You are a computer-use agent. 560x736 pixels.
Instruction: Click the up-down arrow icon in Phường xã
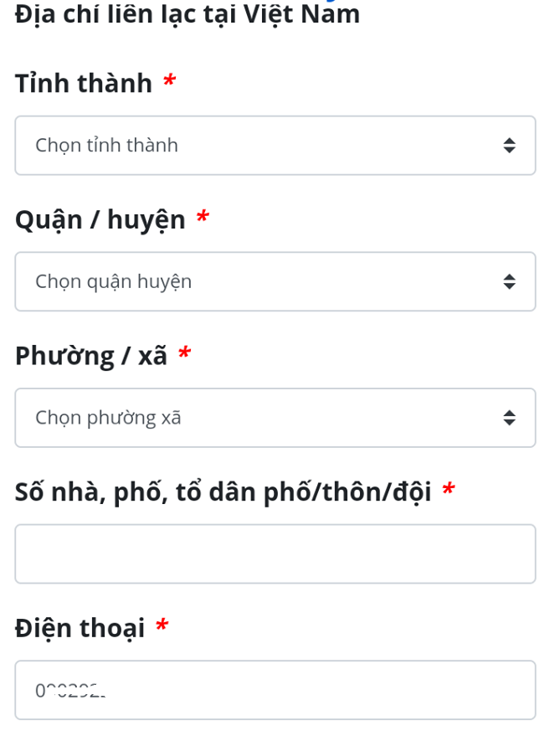click(509, 418)
